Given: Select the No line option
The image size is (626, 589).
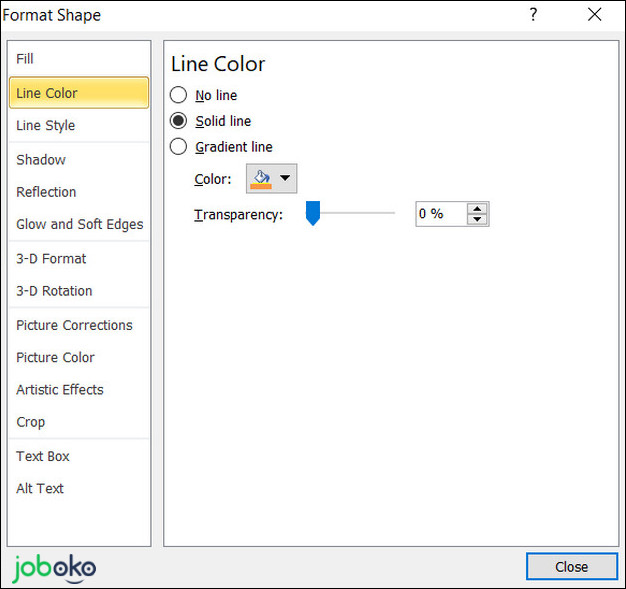Looking at the screenshot, I should click(x=179, y=95).
